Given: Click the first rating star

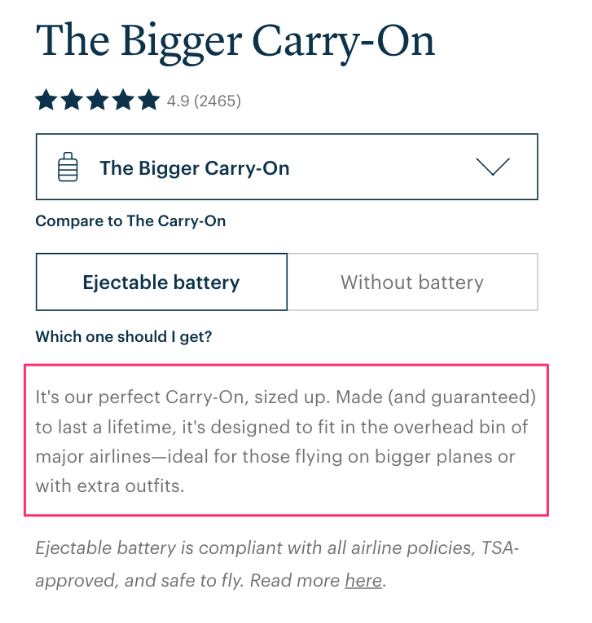Looking at the screenshot, I should pyautogui.click(x=46, y=99).
